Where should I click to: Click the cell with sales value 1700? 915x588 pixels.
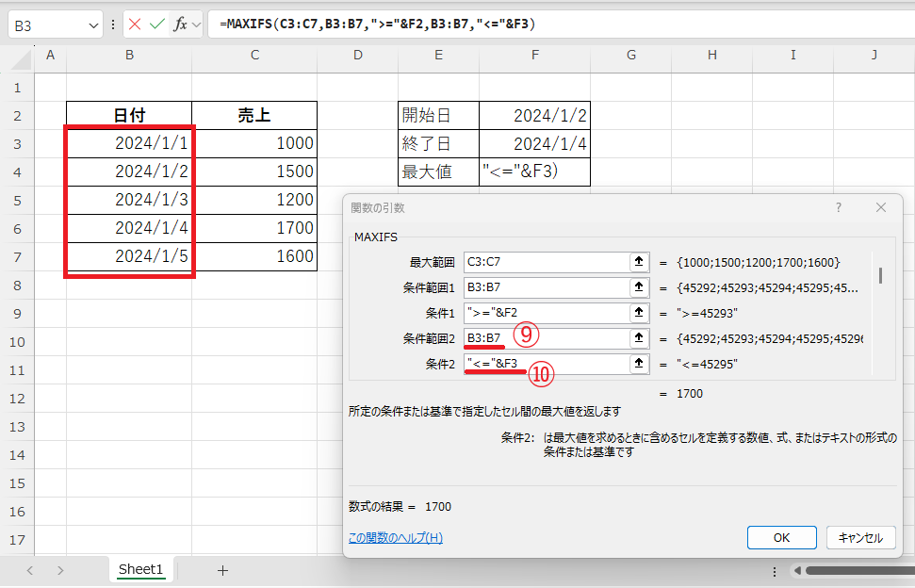(x=254, y=229)
